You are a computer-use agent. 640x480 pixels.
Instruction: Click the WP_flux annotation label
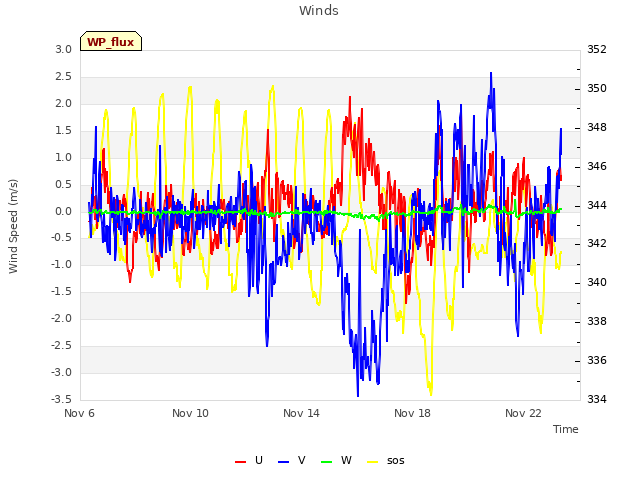pyautogui.click(x=111, y=42)
